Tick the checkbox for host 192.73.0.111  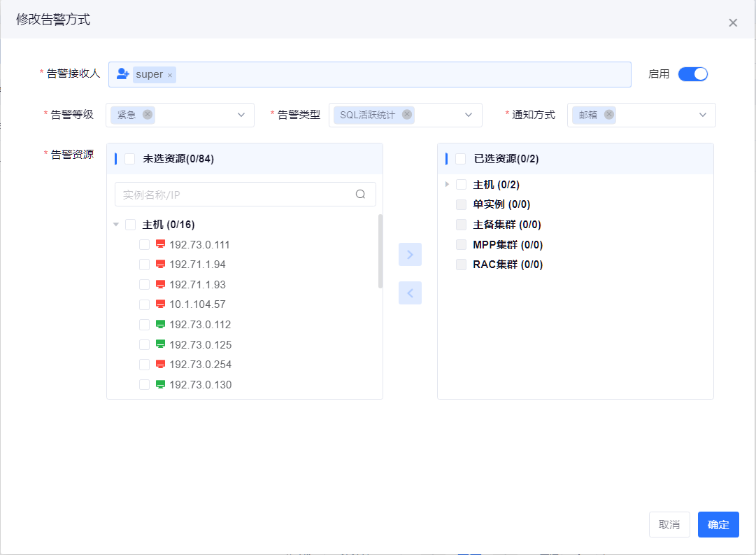[144, 245]
